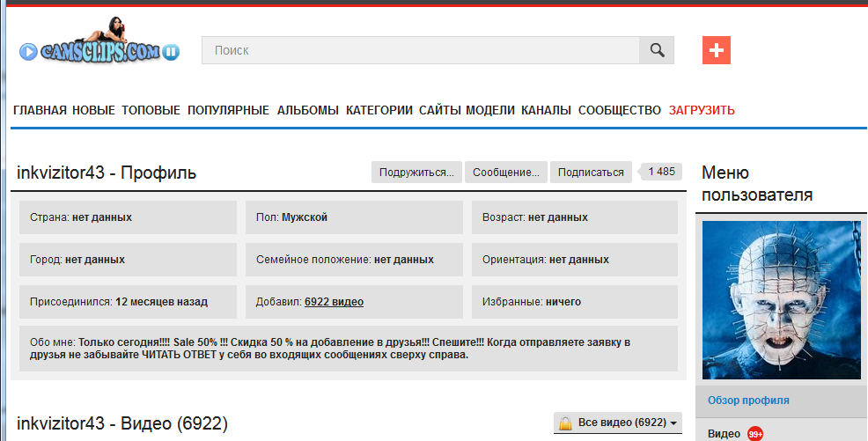The height and width of the screenshot is (441, 868).
Task: Follow the 6922 видео link
Action: [334, 302]
